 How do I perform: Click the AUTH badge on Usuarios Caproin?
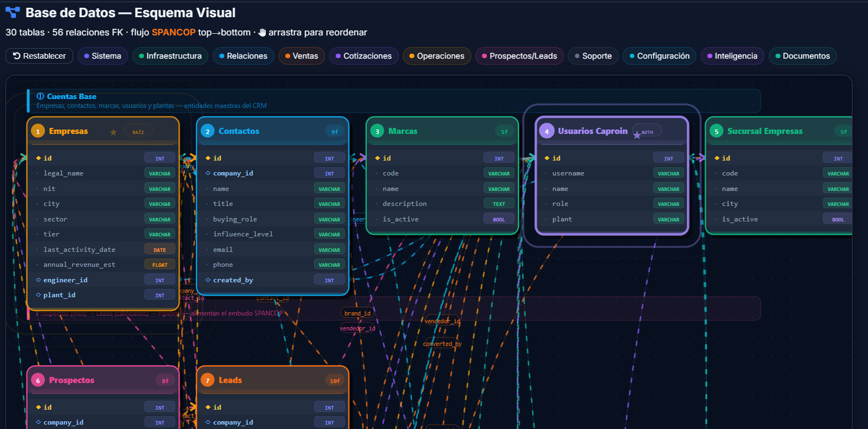[647, 132]
